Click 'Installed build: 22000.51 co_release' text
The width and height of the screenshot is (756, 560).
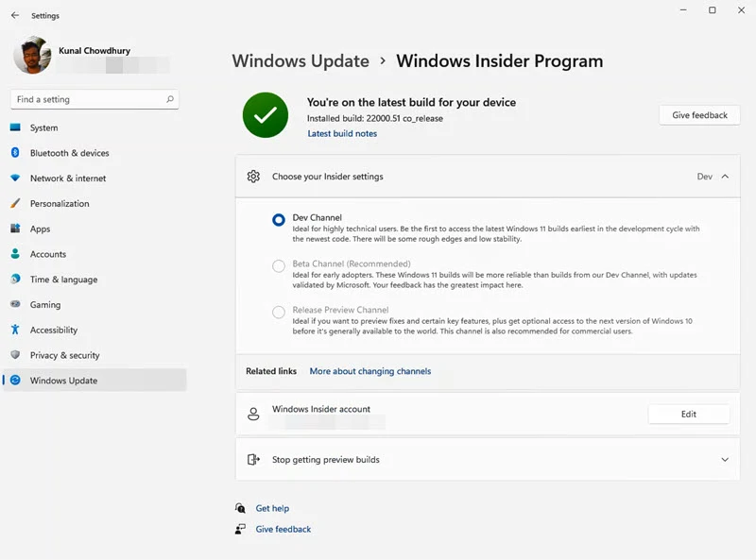pyautogui.click(x=374, y=118)
